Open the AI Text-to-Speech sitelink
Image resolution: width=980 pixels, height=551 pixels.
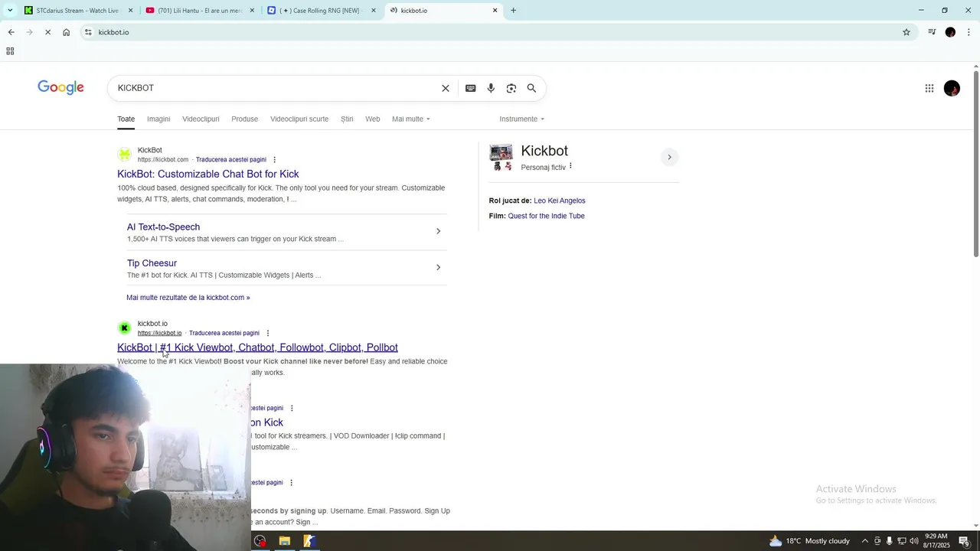tap(163, 227)
